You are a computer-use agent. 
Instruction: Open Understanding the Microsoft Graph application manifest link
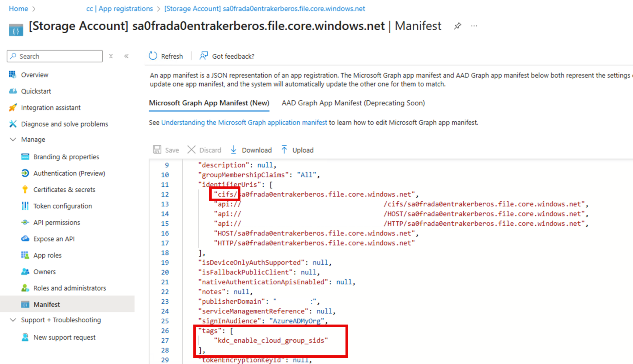point(244,123)
